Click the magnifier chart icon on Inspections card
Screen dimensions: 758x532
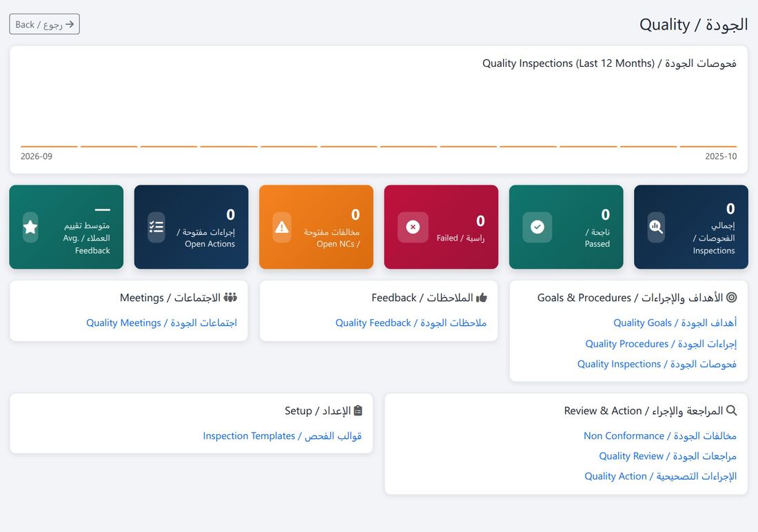point(656,227)
